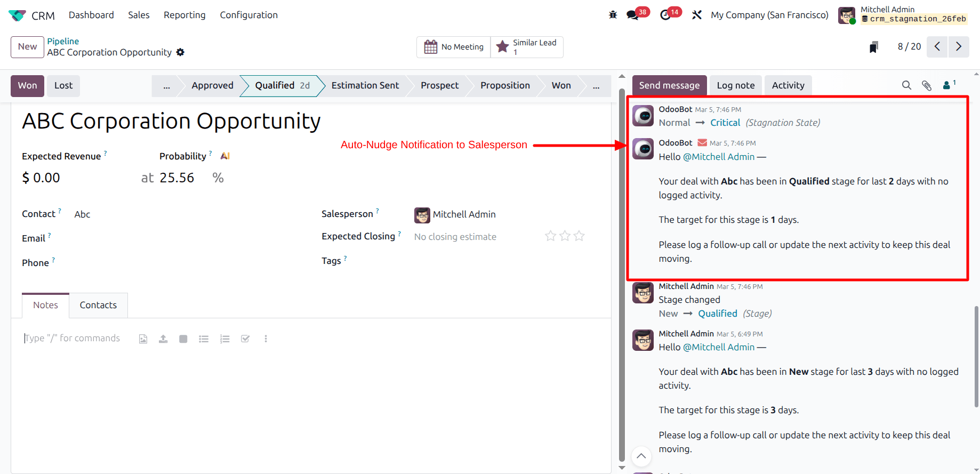Insert checklist in the notes editor
Screen dimensions: 980x474
point(245,339)
